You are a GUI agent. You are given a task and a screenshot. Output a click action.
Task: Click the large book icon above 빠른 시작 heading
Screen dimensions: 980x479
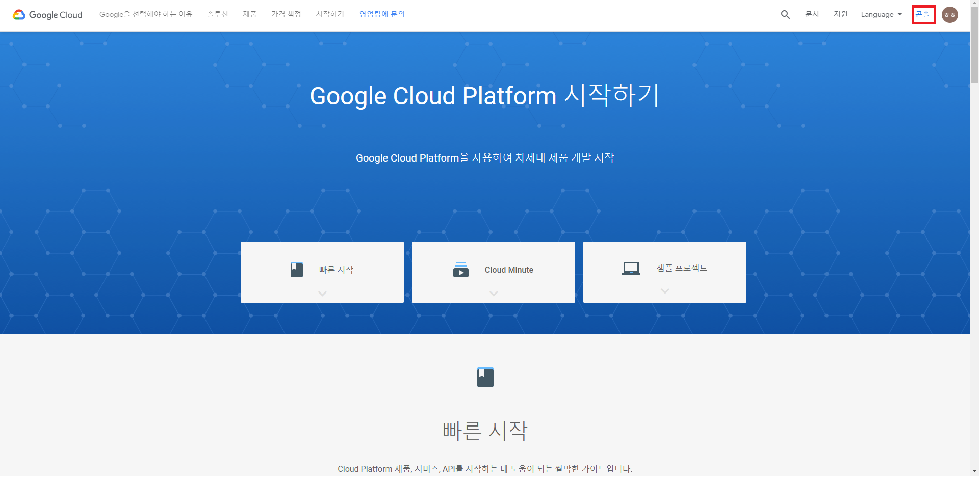pos(485,377)
